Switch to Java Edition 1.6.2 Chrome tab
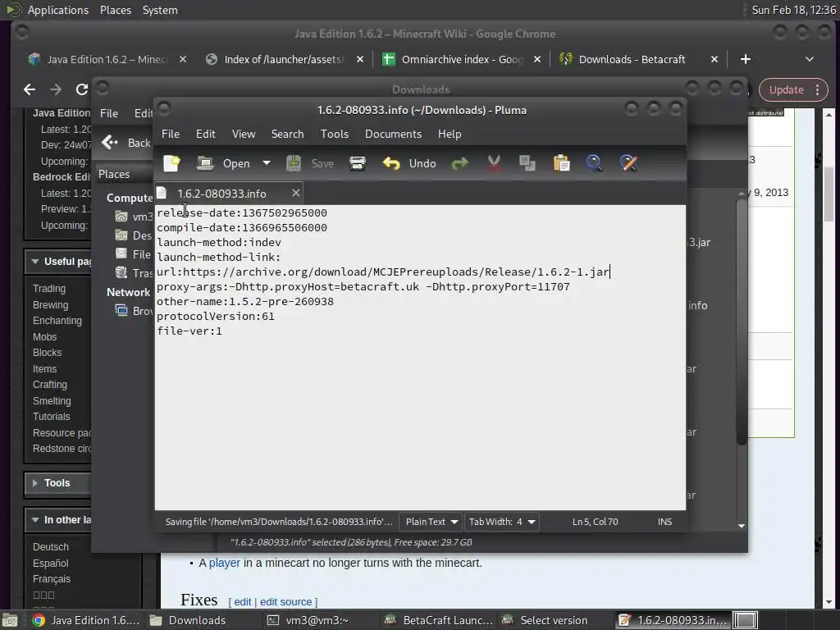 107,59
